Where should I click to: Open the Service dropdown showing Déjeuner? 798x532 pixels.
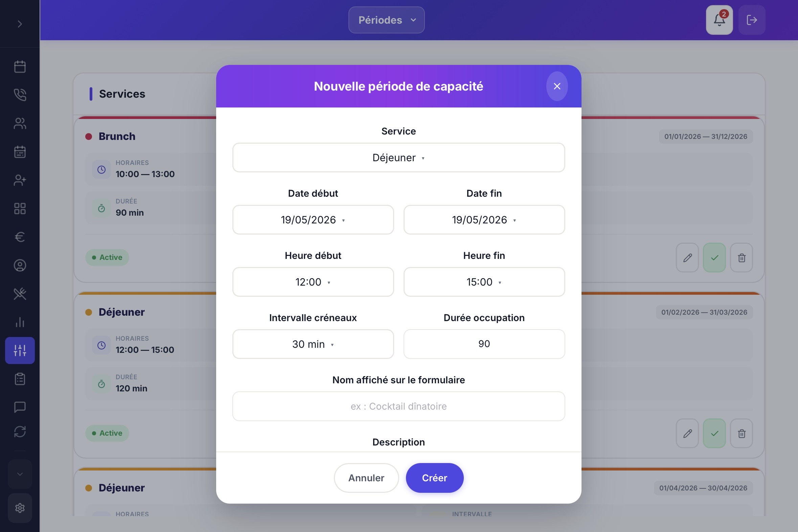tap(398, 158)
